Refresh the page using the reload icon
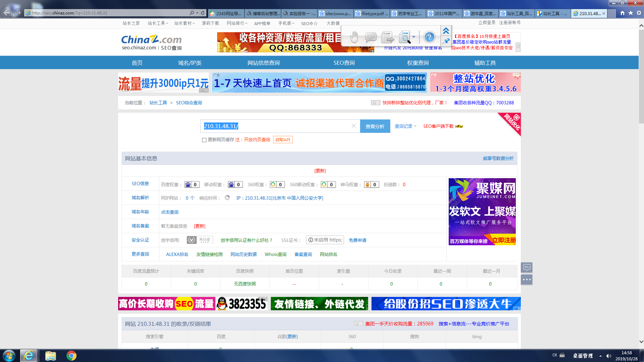 tap(203, 13)
